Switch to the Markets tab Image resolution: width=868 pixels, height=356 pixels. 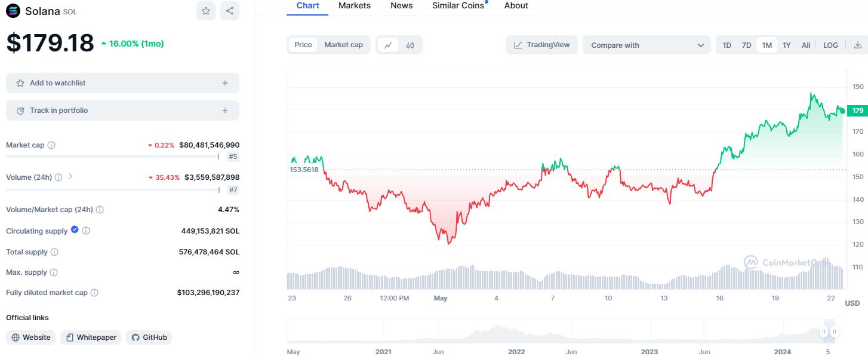355,6
